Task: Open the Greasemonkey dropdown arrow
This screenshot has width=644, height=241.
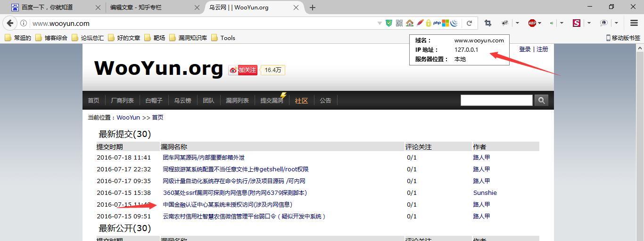Action: point(517,23)
